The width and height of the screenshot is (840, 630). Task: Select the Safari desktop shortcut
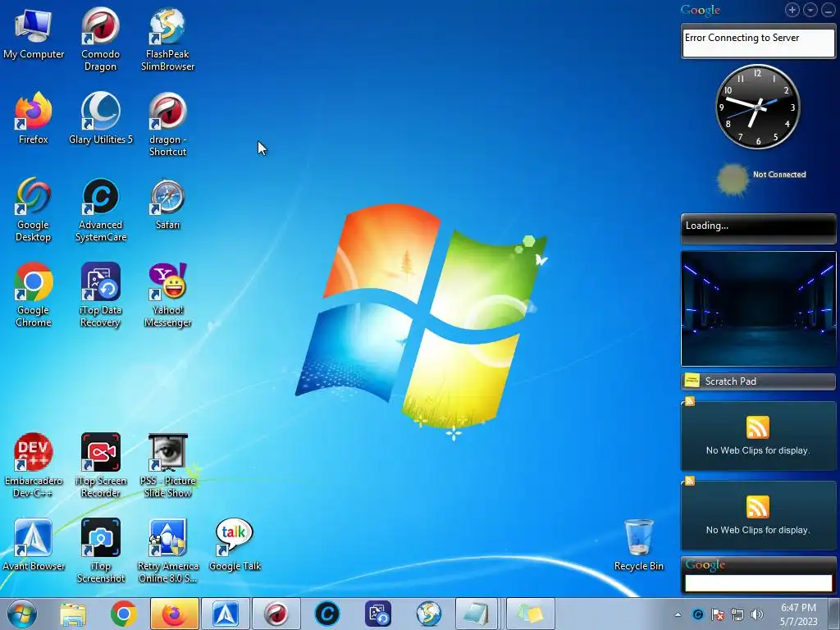167,204
